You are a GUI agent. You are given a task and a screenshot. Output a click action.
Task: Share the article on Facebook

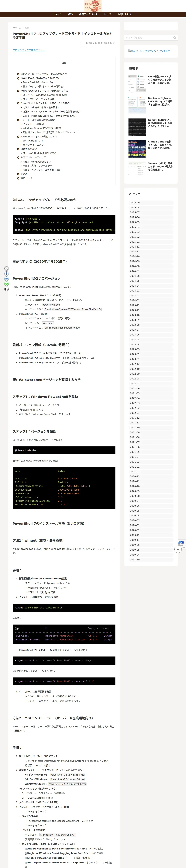6,274
